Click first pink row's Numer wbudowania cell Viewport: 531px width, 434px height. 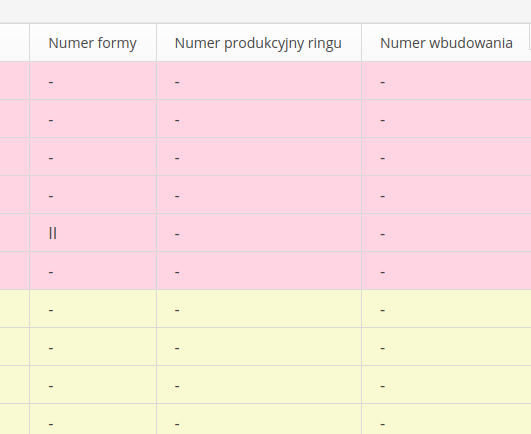point(446,81)
